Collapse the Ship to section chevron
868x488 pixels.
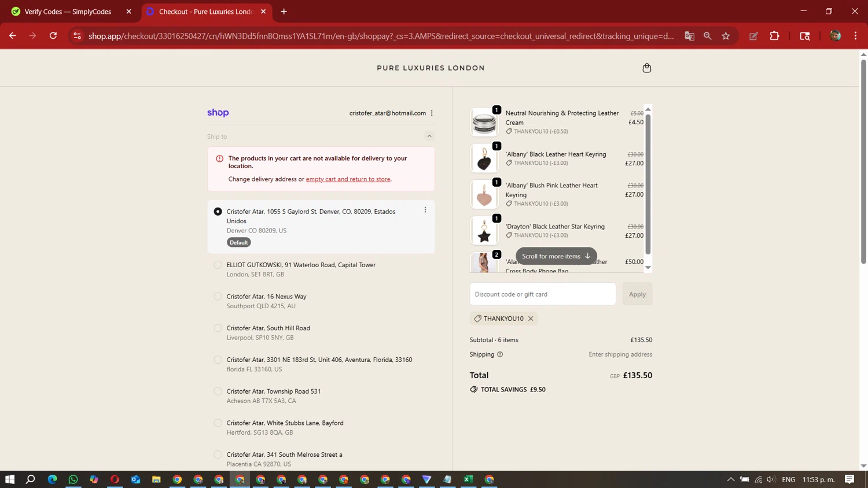429,136
